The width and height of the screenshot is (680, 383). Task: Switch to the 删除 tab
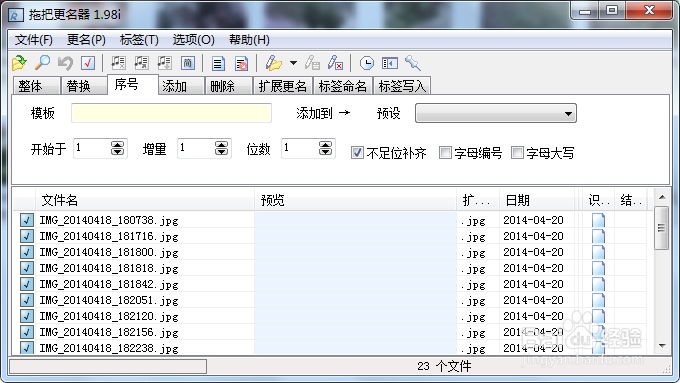coord(229,86)
